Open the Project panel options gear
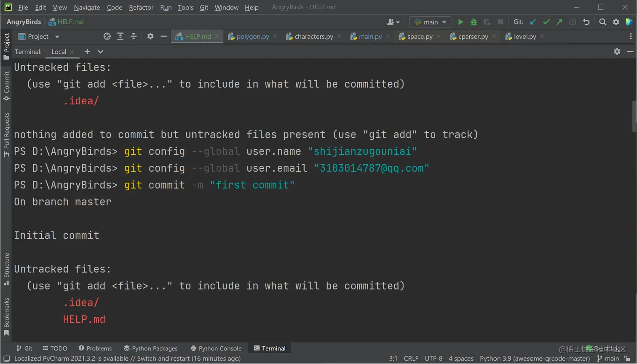The height and width of the screenshot is (364, 637). [150, 37]
